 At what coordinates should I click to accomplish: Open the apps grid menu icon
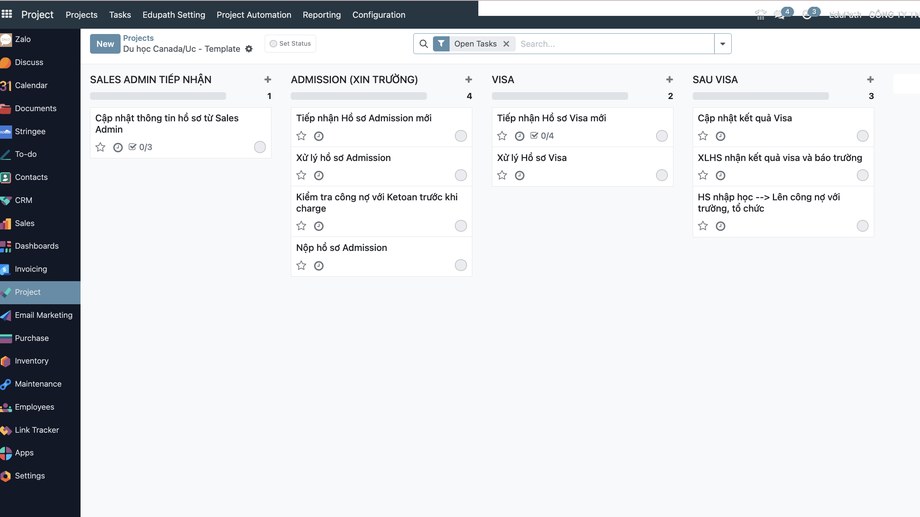click(7, 14)
